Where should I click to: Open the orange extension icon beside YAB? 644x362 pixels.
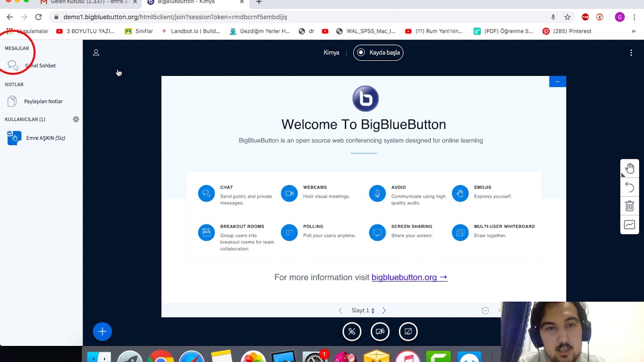pos(600,17)
